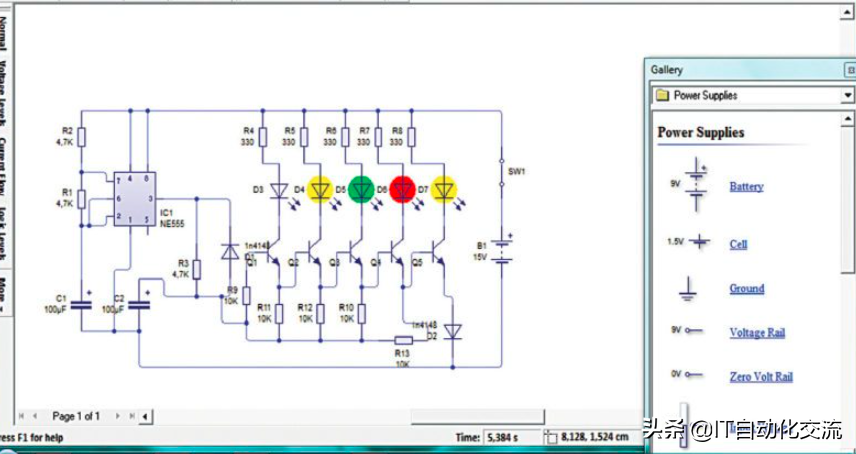Open the Ground link in Gallery
The width and height of the screenshot is (856, 454).
click(x=746, y=288)
